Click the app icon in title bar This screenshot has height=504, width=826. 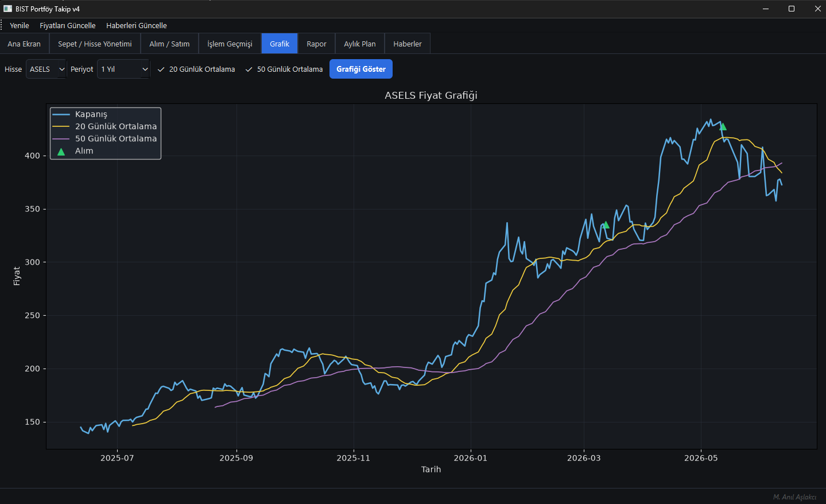pos(7,9)
